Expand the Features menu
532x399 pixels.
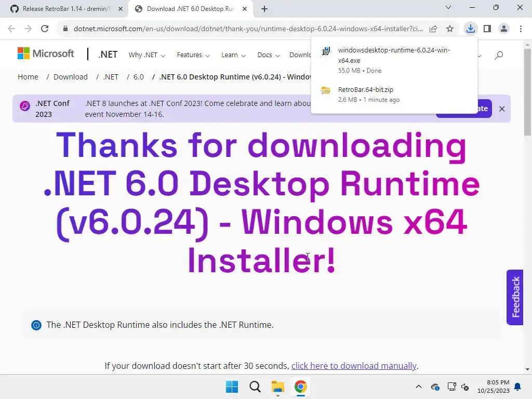193,55
